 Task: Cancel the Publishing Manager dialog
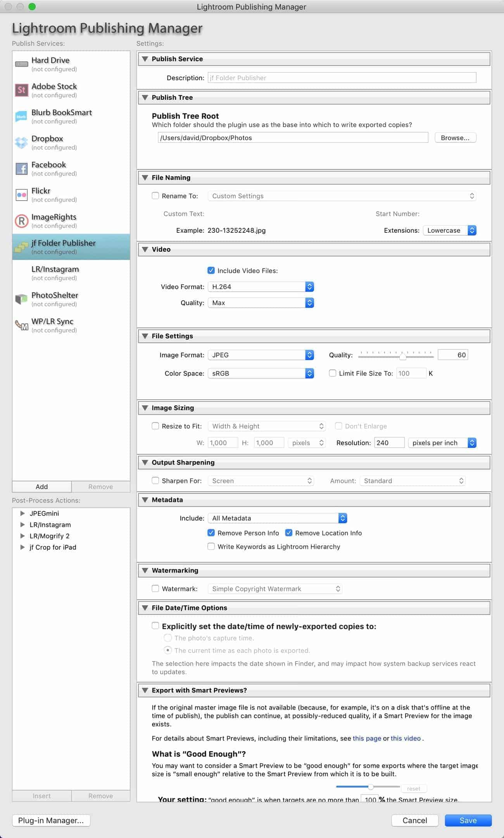point(415,820)
